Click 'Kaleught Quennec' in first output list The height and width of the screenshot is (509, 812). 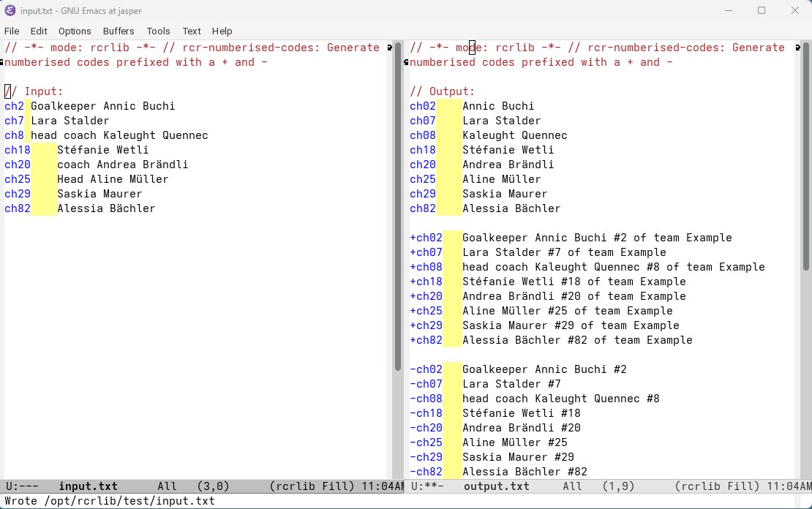(x=515, y=135)
